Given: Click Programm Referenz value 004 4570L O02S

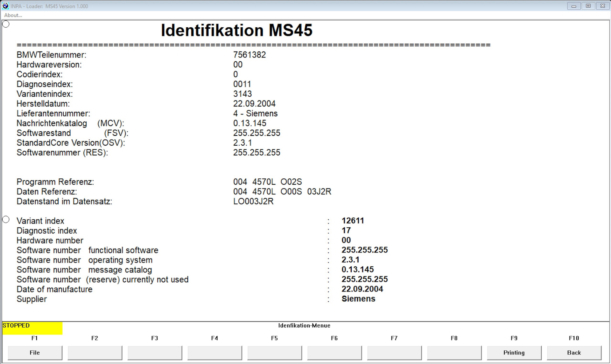Looking at the screenshot, I should coord(268,182).
